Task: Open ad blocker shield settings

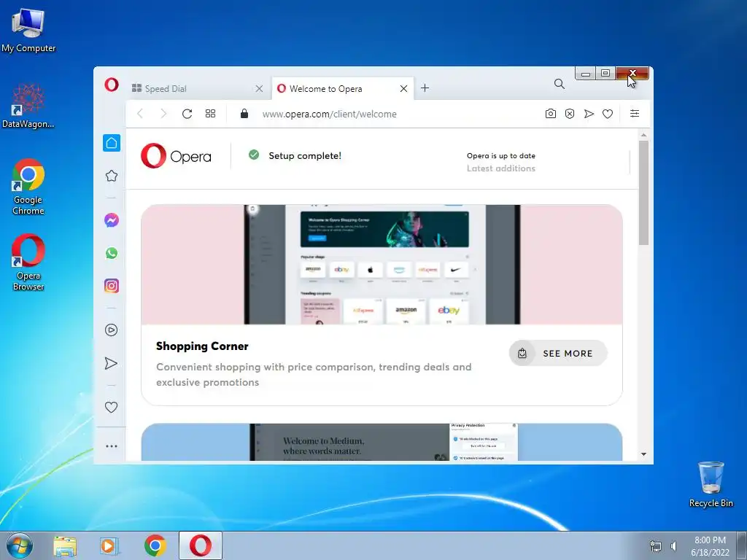Action: coord(570,114)
